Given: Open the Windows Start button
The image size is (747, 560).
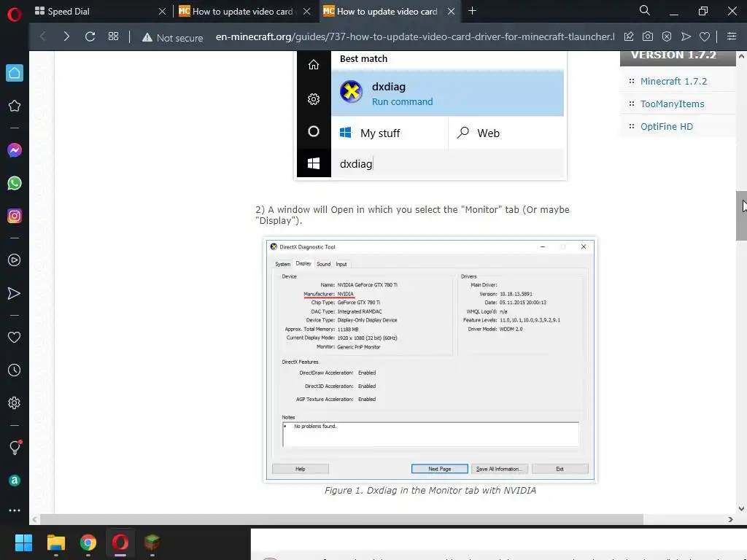Looking at the screenshot, I should coord(23,542).
